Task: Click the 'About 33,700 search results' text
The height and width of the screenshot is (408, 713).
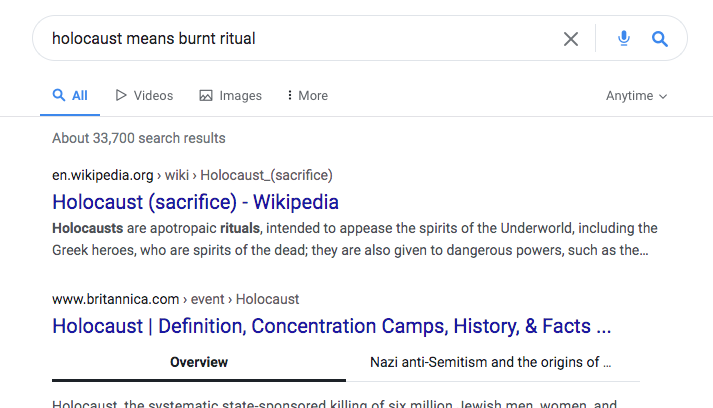Action: (x=139, y=138)
